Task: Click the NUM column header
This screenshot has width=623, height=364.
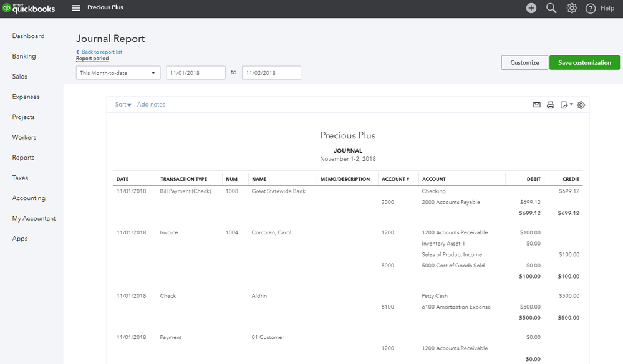Action: pyautogui.click(x=231, y=179)
